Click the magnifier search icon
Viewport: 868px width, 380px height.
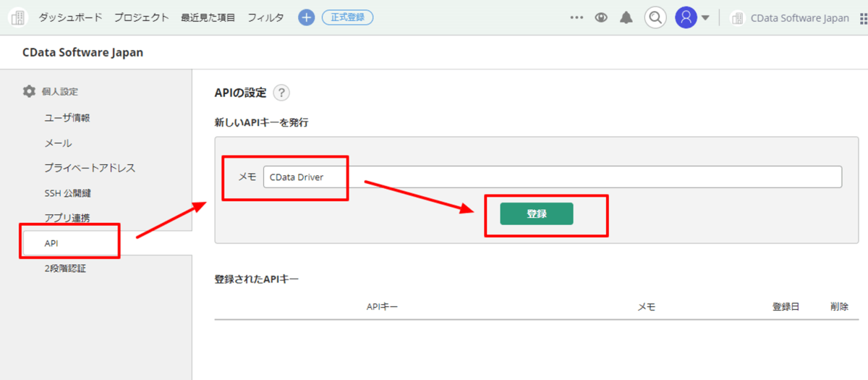coord(655,17)
